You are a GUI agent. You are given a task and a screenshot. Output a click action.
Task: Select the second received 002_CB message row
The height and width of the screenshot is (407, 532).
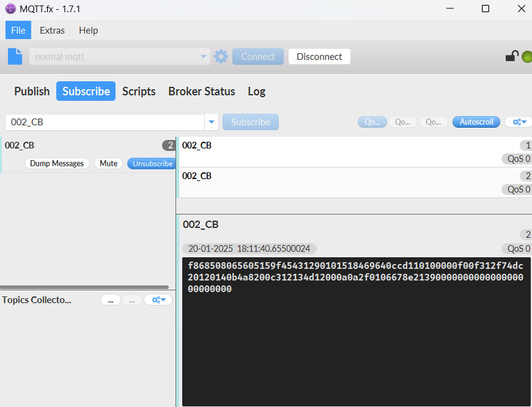(x=355, y=183)
